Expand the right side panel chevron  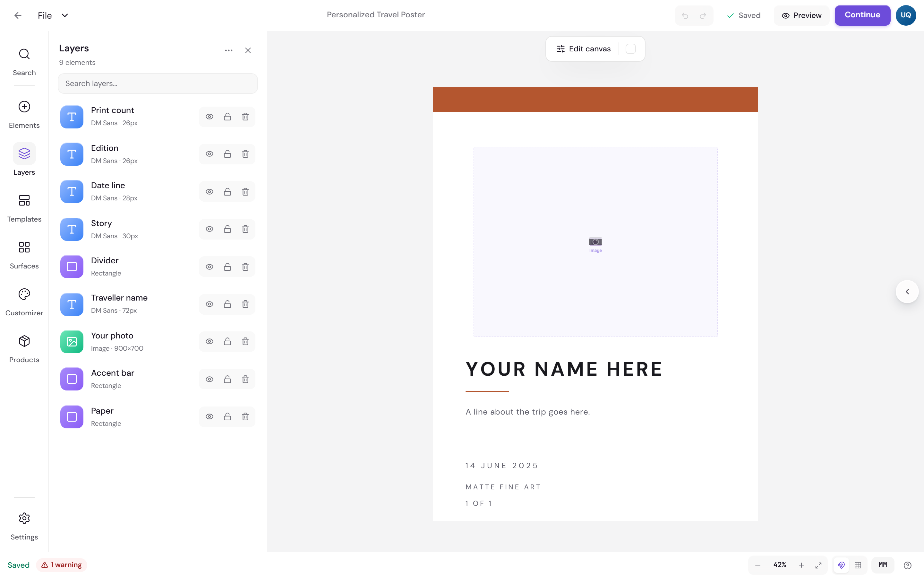point(907,292)
